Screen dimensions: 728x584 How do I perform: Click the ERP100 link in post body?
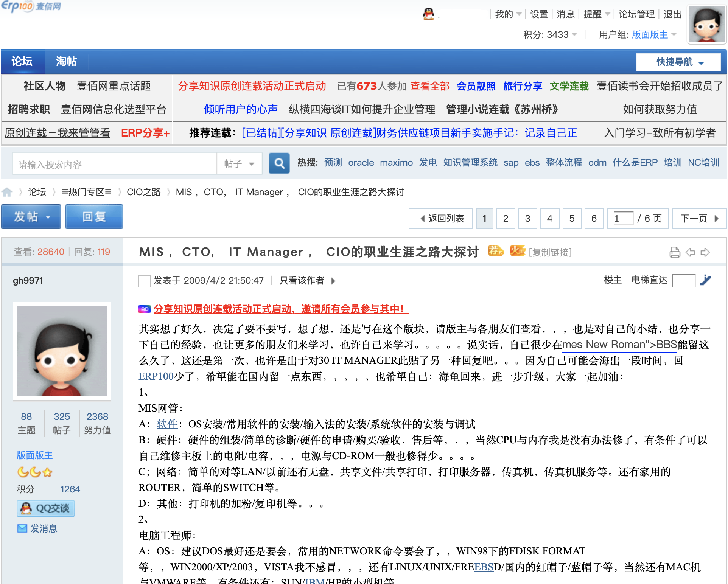point(156,376)
